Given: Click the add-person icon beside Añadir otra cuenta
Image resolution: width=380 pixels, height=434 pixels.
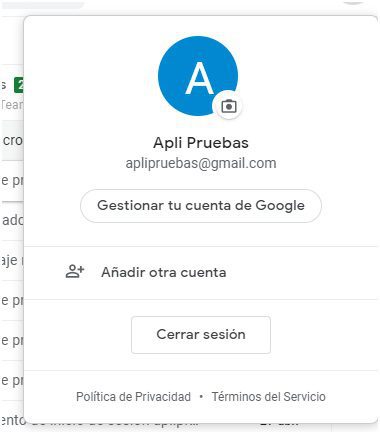Looking at the screenshot, I should point(75,271).
